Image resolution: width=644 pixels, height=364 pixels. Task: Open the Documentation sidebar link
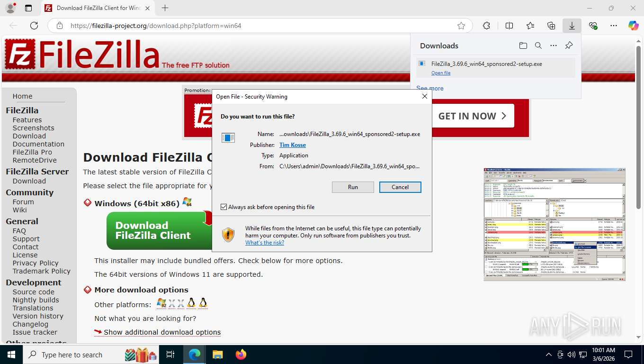point(38,144)
